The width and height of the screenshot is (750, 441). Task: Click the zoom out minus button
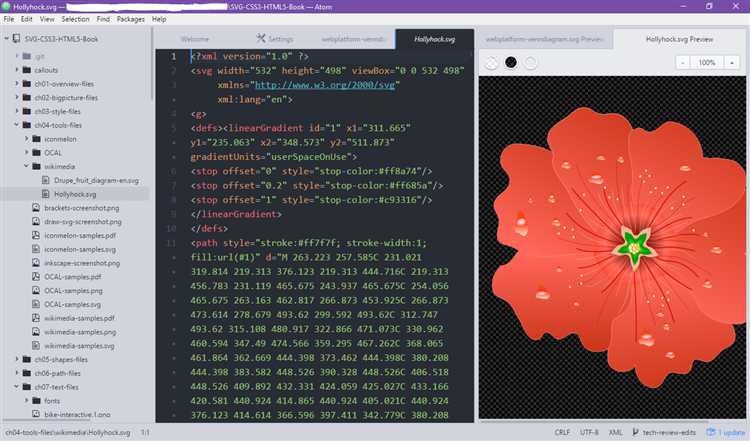pos(683,63)
